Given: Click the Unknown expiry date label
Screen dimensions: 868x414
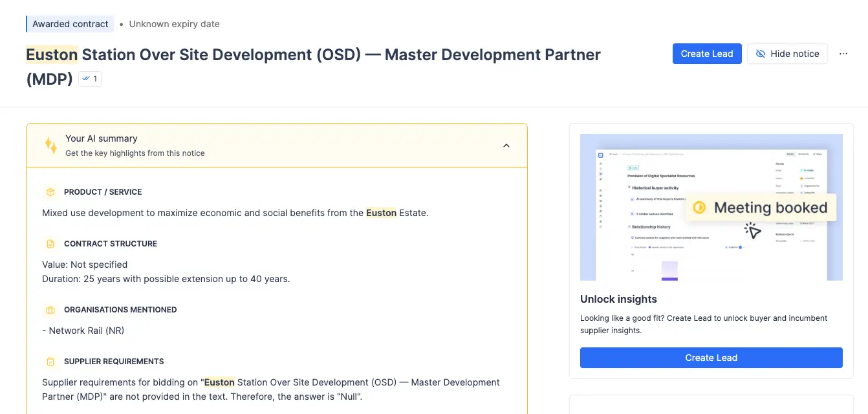Looking at the screenshot, I should (174, 24).
